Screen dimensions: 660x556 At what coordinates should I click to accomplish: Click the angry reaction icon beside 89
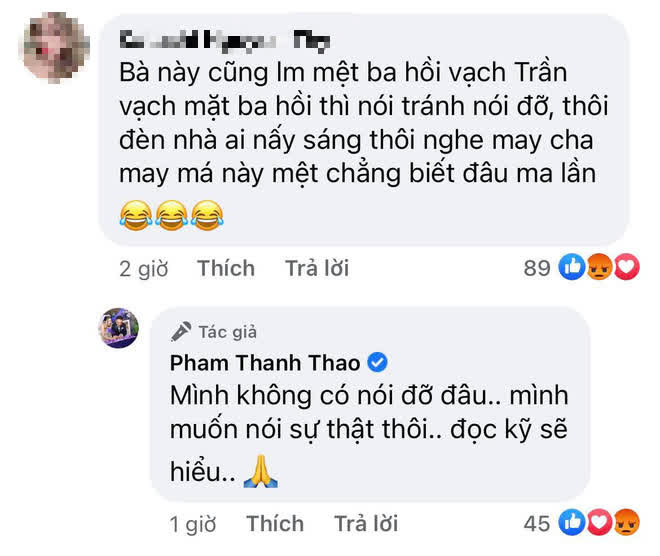click(599, 267)
